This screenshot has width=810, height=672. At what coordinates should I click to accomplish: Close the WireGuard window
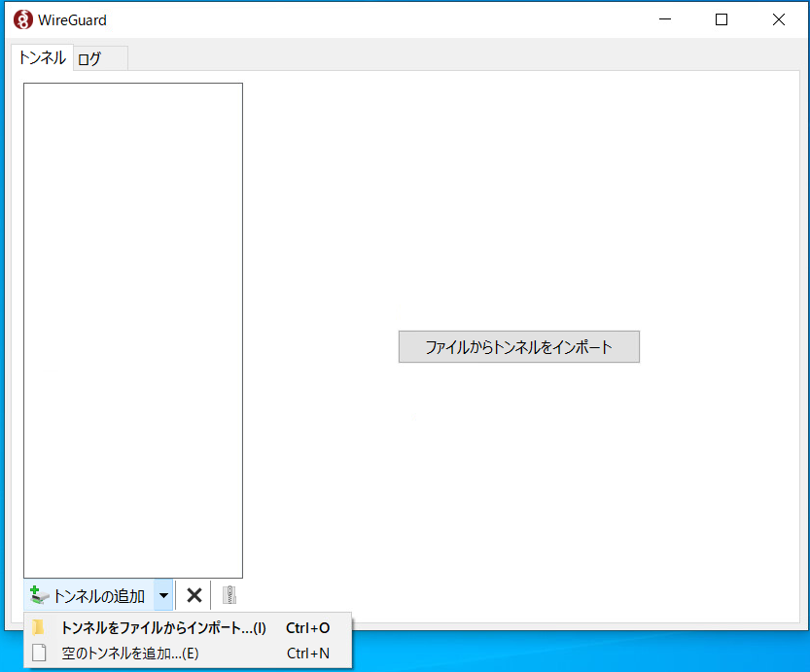(779, 19)
